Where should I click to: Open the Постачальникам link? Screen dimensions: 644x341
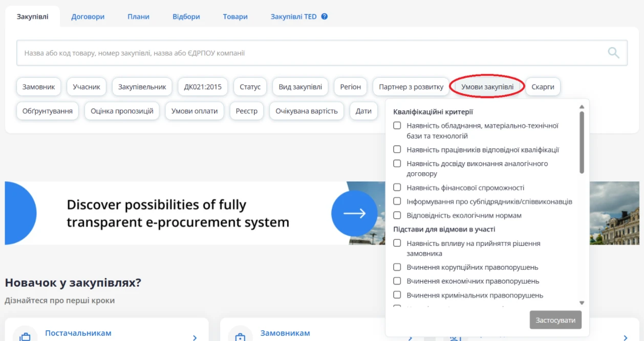(78, 333)
